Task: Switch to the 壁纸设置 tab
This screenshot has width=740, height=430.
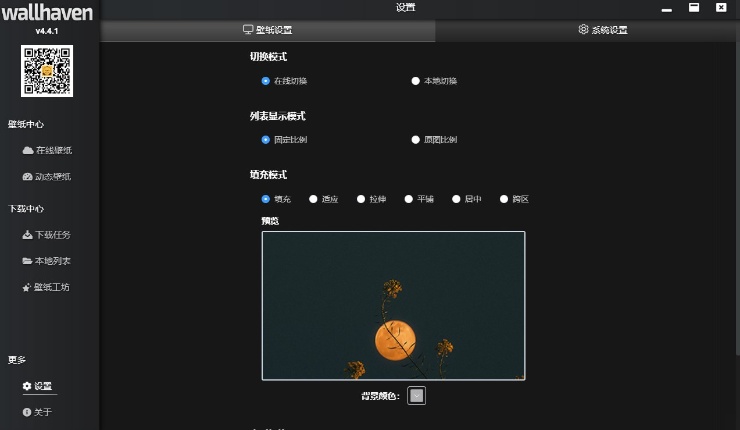Action: tap(268, 30)
